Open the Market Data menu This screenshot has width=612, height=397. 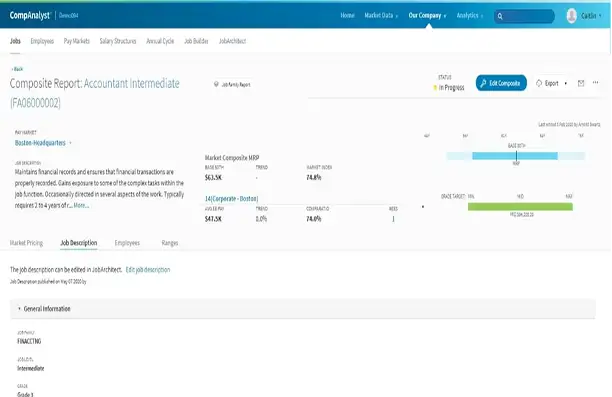coord(381,16)
